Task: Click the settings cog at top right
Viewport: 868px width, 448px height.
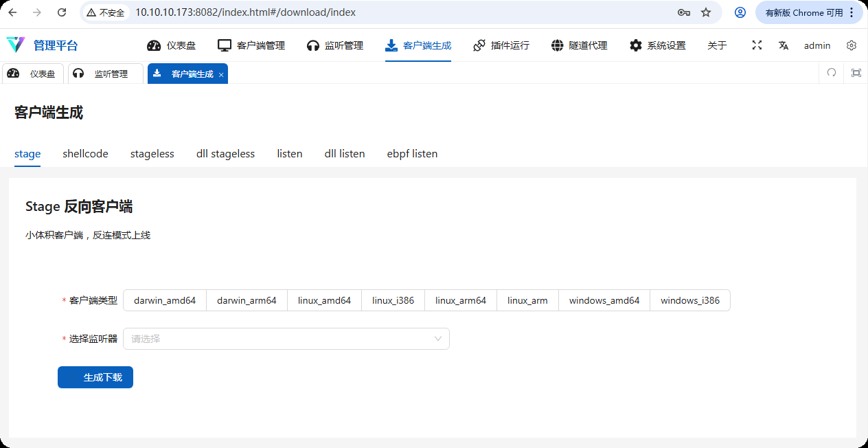Action: click(852, 45)
